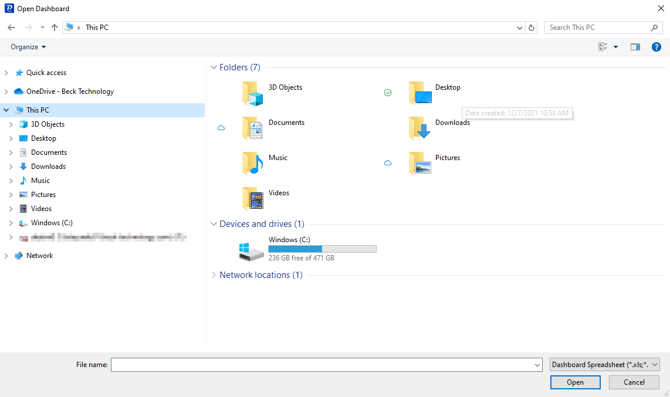670x397 pixels.
Task: Select the Pictures folder icon
Action: [420, 163]
